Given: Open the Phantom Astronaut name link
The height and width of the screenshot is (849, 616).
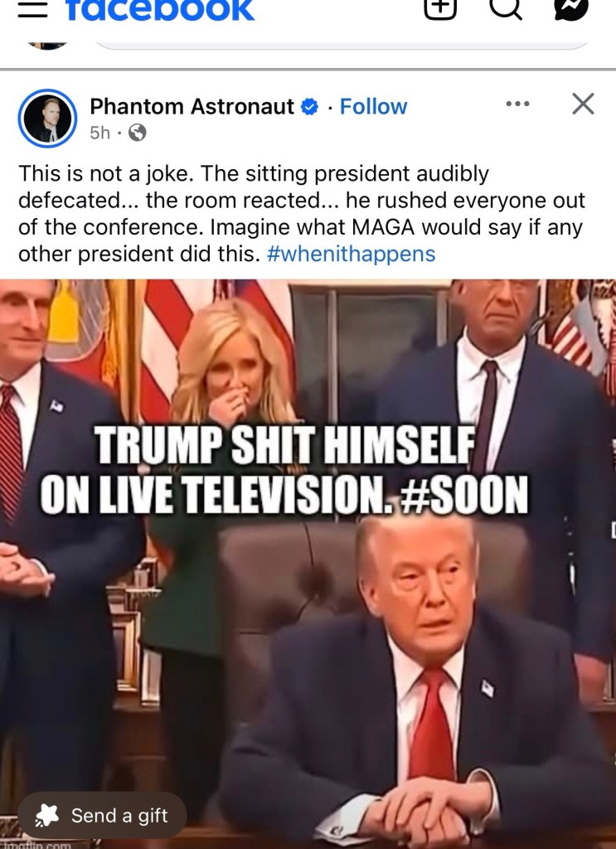Looking at the screenshot, I should pyautogui.click(x=192, y=107).
